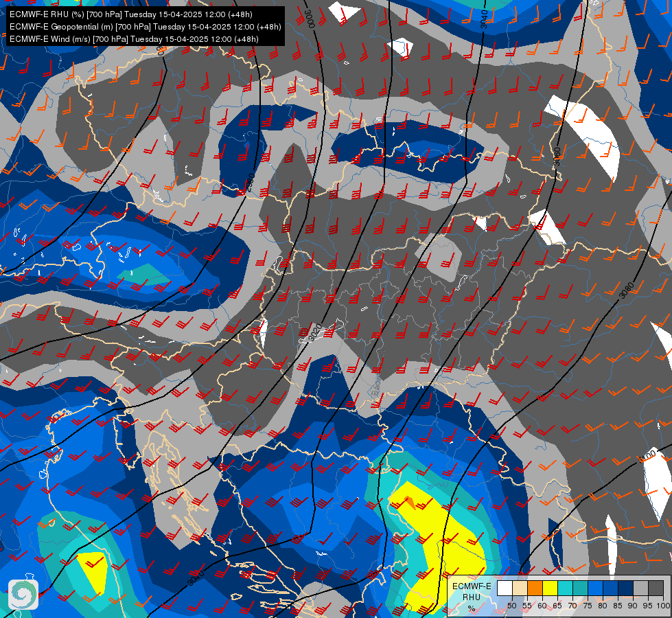Viewport: 672px width, 618px height.
Task: Click the legend tick label '85'
Action: coord(618,606)
